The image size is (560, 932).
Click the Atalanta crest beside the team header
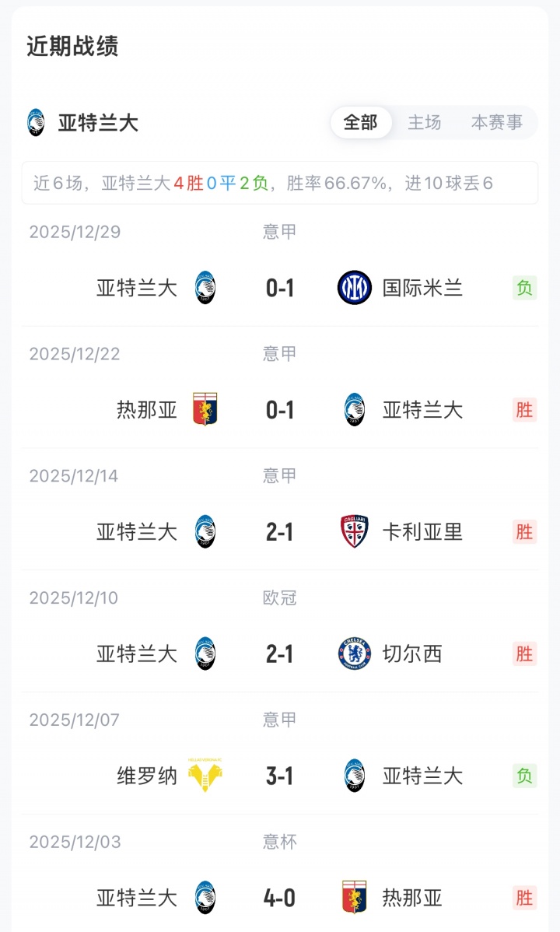pos(36,123)
